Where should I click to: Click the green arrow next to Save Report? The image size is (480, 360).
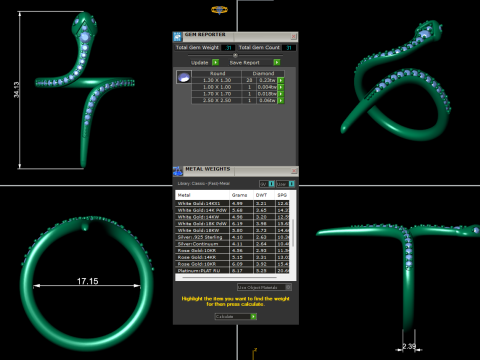277,62
